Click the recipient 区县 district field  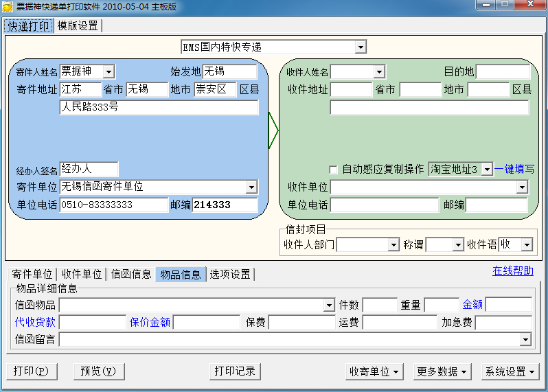(488, 90)
